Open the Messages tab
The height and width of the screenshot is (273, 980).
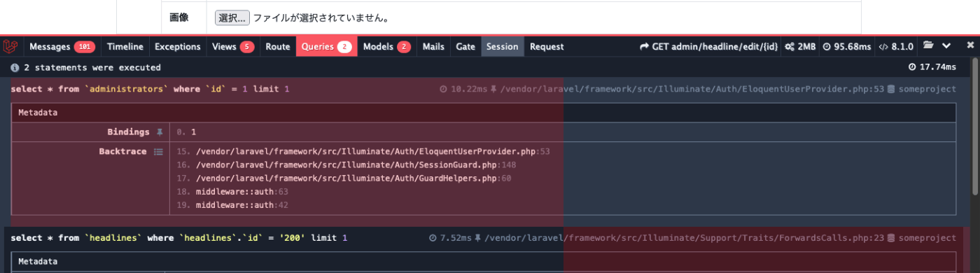(62, 47)
